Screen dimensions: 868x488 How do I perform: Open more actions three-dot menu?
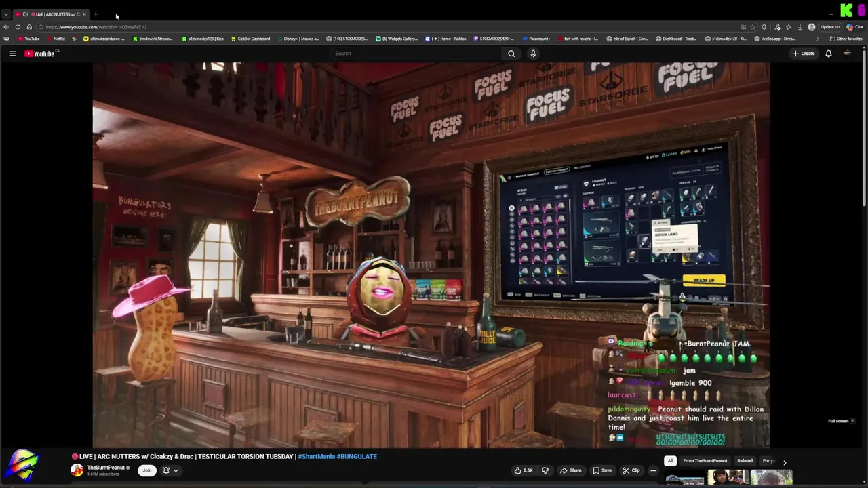pyautogui.click(x=653, y=470)
